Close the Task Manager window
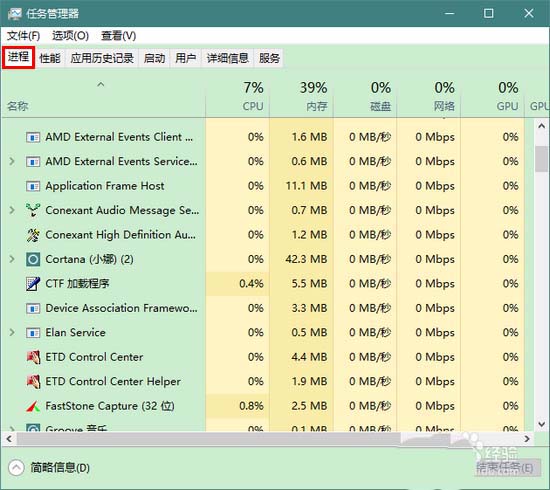This screenshot has width=550, height=490. coord(529,13)
